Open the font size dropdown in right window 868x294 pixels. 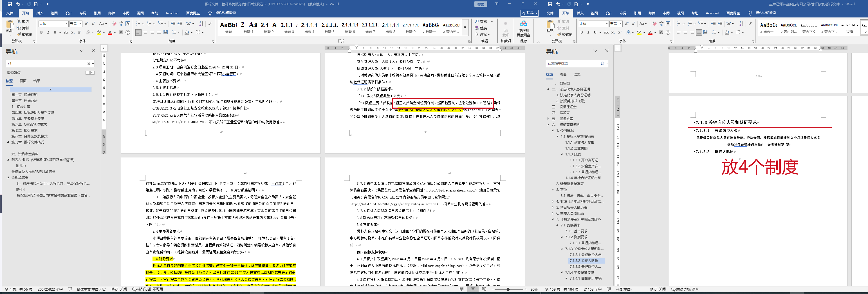(x=621, y=24)
